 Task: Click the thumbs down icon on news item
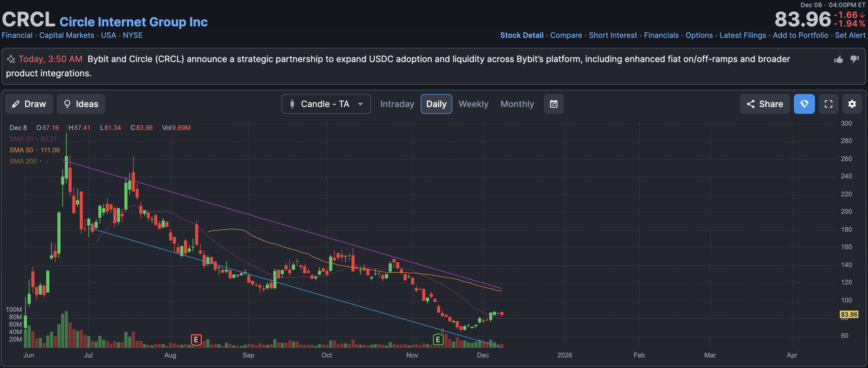point(855,59)
